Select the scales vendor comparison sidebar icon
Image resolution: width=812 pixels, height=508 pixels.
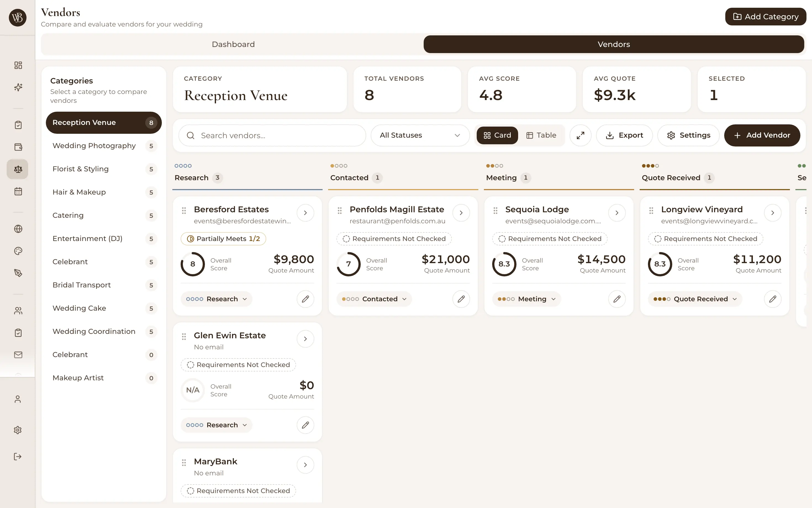click(x=17, y=169)
